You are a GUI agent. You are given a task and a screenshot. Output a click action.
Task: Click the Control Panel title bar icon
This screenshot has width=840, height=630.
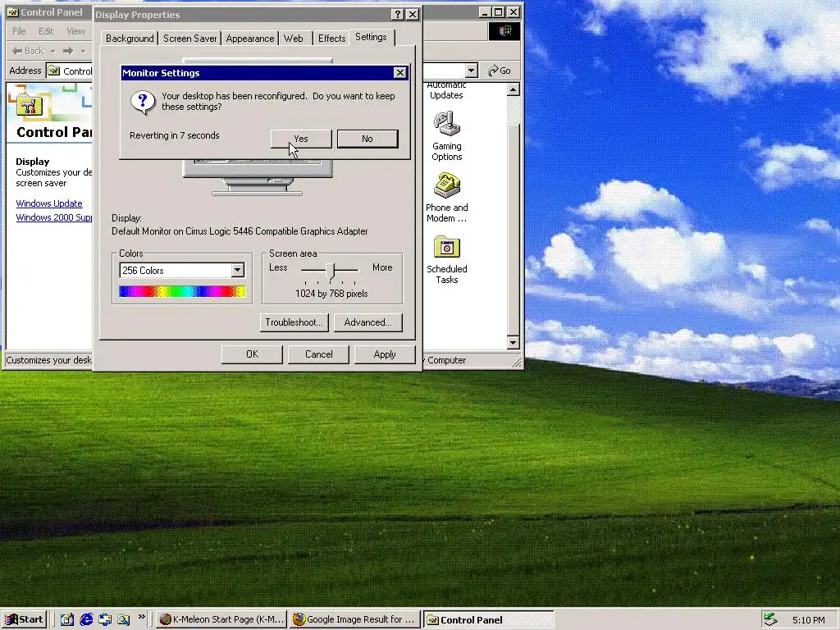(12, 11)
